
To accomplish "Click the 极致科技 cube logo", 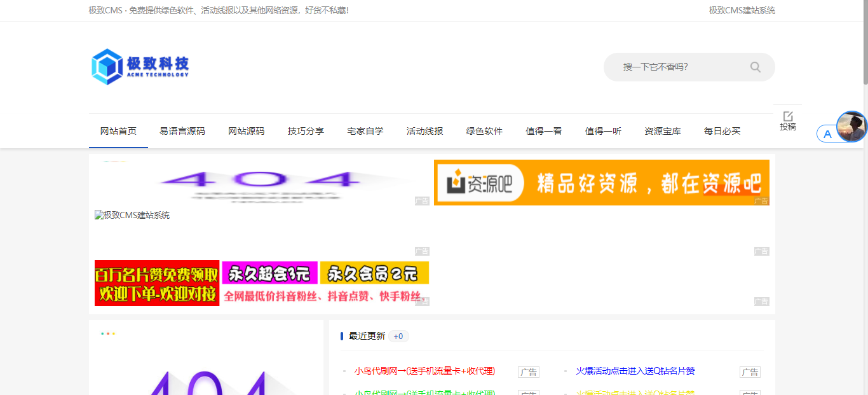I will point(107,67).
